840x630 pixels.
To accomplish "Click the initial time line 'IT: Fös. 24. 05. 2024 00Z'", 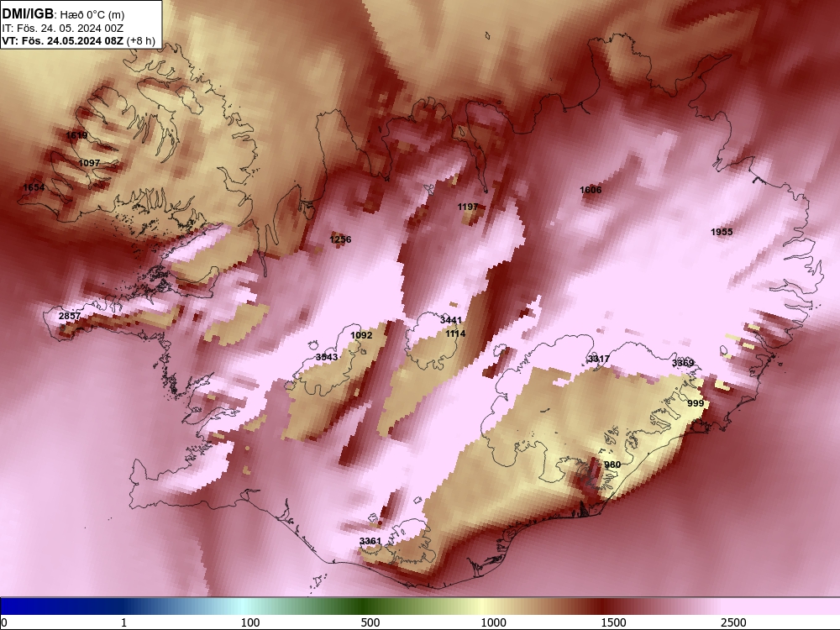I will tap(63, 28).
